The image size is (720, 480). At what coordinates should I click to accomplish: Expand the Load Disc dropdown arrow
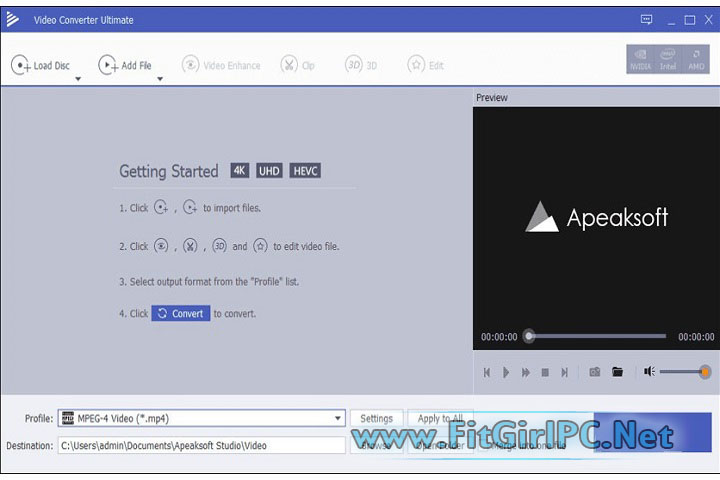pos(78,79)
